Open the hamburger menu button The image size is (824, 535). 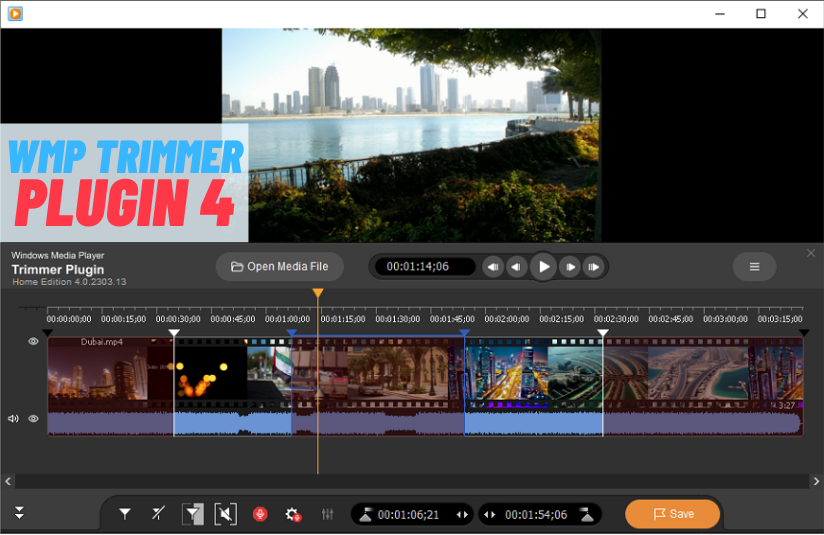tap(754, 267)
